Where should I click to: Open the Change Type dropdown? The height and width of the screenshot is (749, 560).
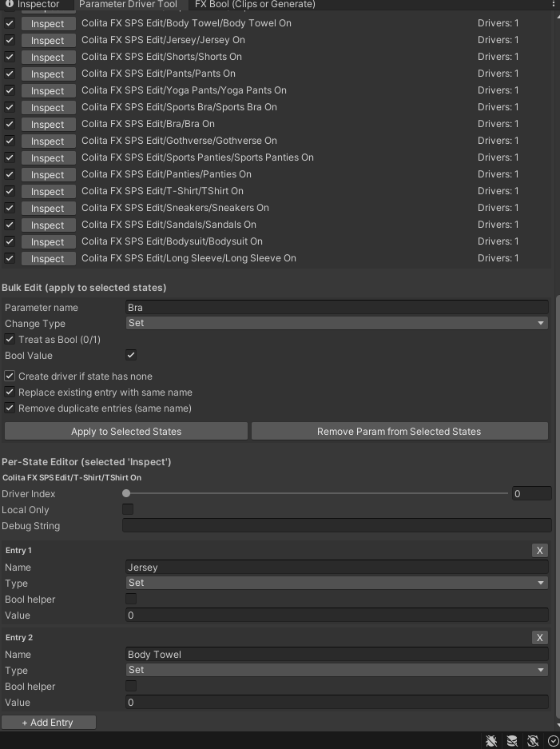[x=336, y=323]
